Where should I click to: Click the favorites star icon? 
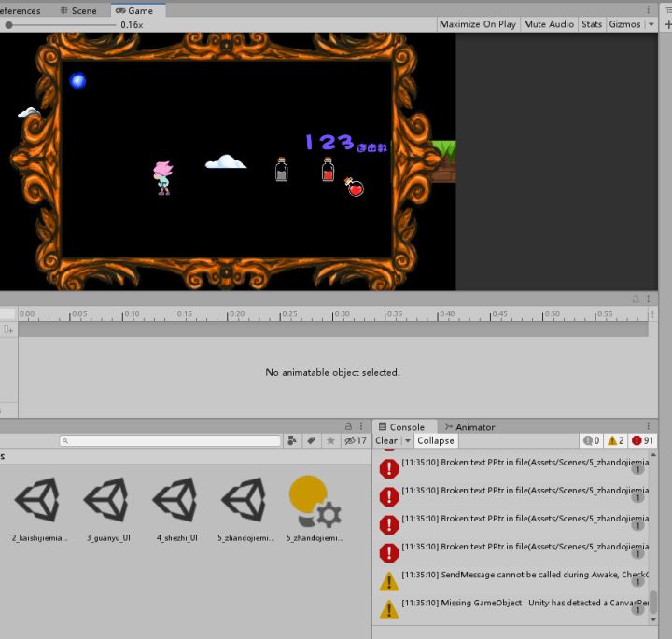tap(329, 440)
